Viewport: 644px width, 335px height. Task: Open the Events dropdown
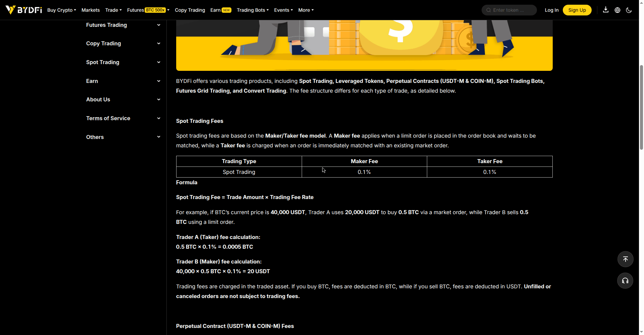coord(284,10)
